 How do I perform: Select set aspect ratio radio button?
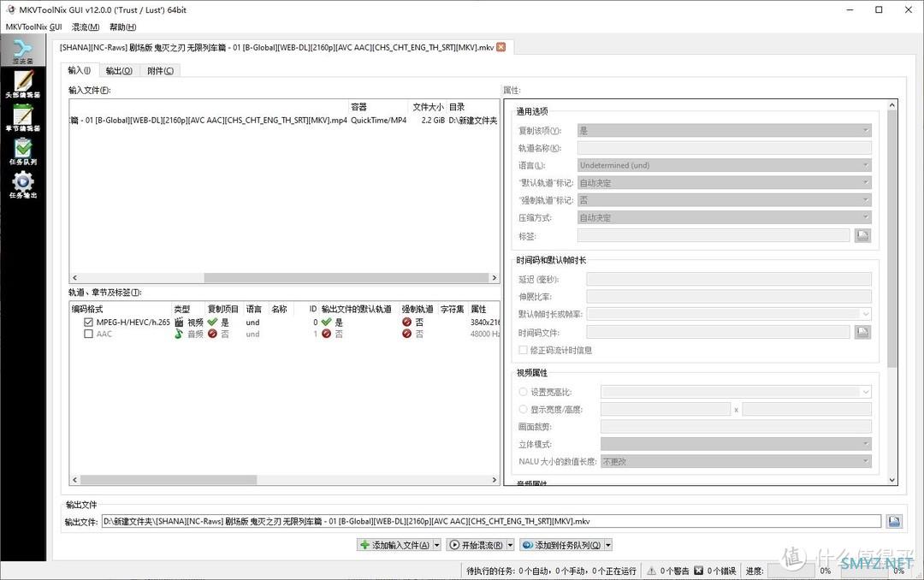[x=523, y=392]
